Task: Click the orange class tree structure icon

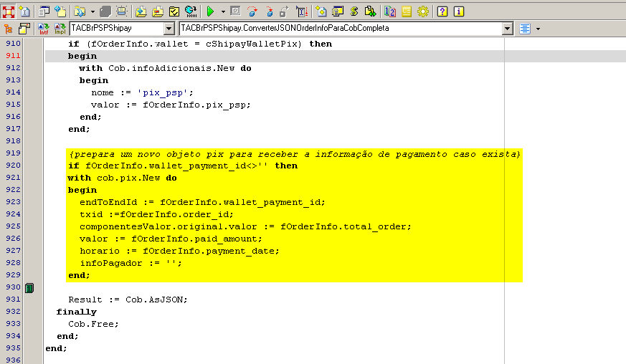Action: 8,29
